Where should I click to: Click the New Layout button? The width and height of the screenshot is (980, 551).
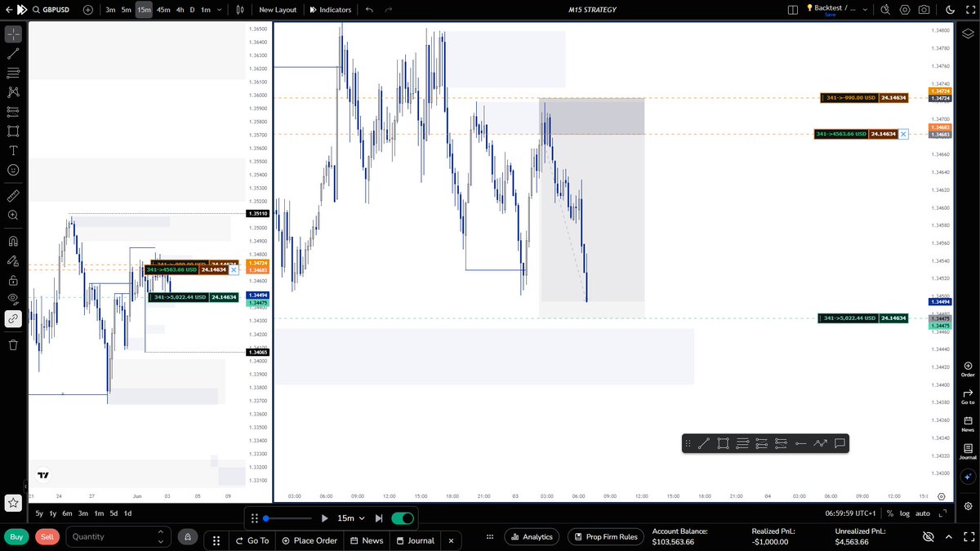point(278,10)
